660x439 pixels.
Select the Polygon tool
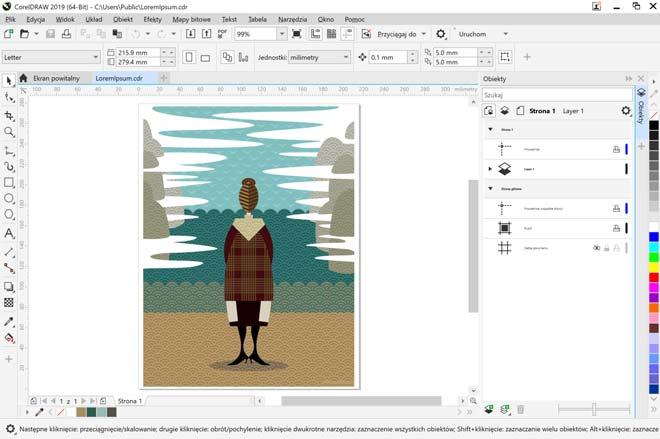click(x=9, y=215)
